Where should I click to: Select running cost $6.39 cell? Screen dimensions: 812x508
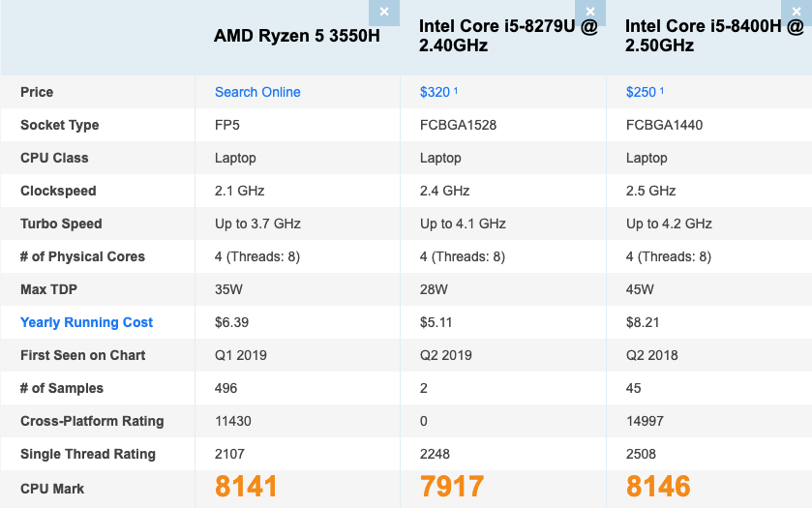[x=232, y=322]
